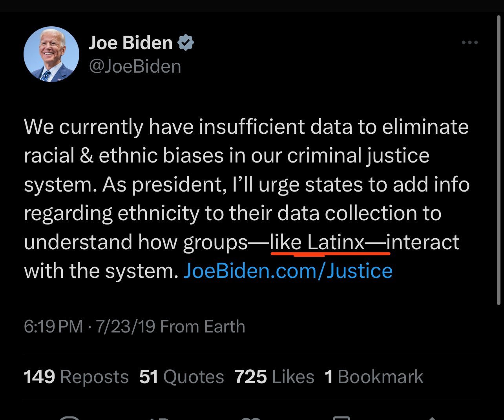
Task: Click the Joe Biden display name
Action: pos(131,42)
